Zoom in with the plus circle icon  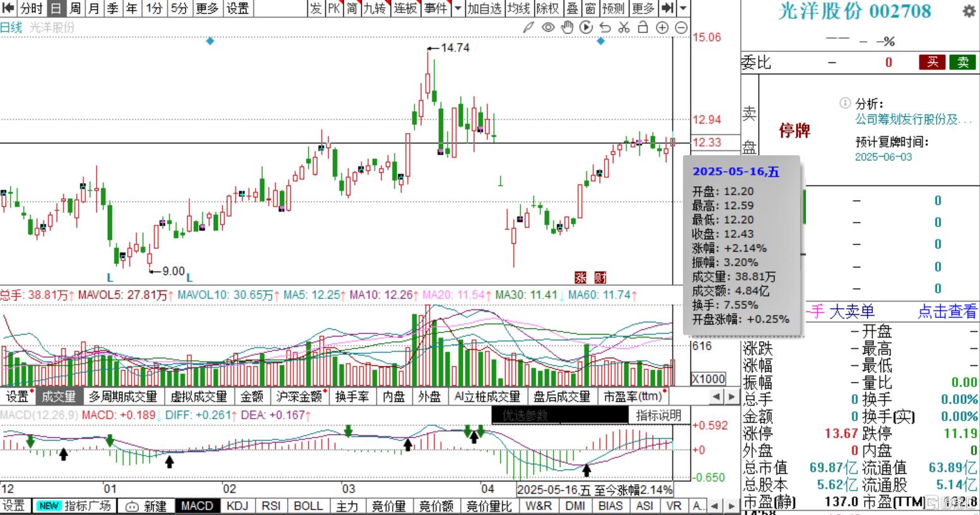662,27
